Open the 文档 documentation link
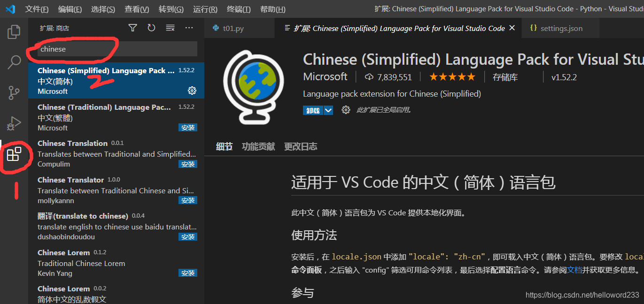Image resolution: width=644 pixels, height=304 pixels. tap(574, 270)
